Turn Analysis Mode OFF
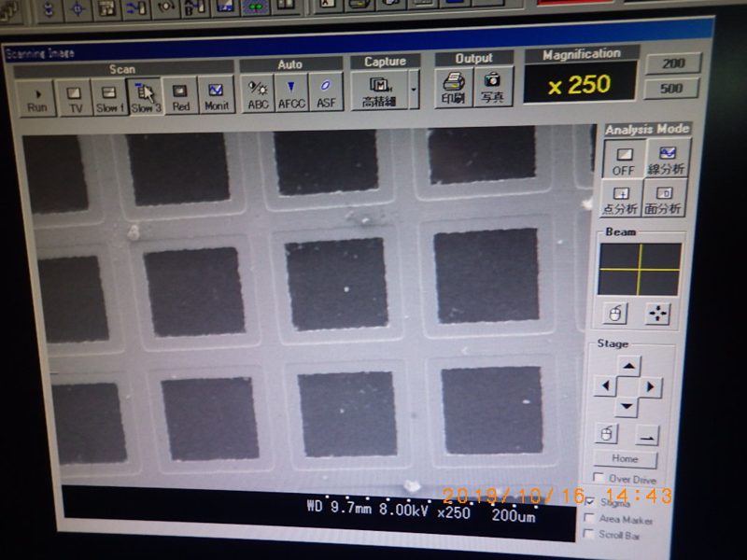Image resolution: width=747 pixels, height=560 pixels. 624,160
